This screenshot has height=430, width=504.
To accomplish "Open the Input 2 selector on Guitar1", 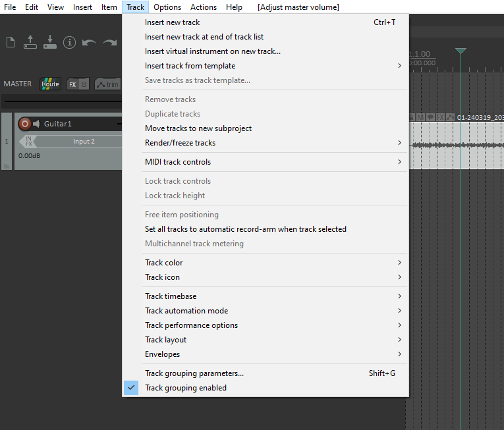I will (x=84, y=142).
